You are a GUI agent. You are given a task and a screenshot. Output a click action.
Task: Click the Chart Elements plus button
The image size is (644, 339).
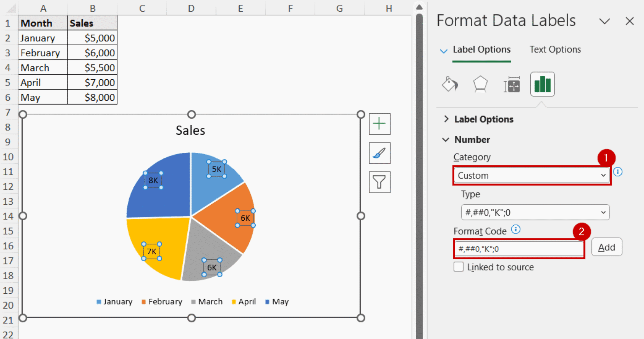coord(380,124)
